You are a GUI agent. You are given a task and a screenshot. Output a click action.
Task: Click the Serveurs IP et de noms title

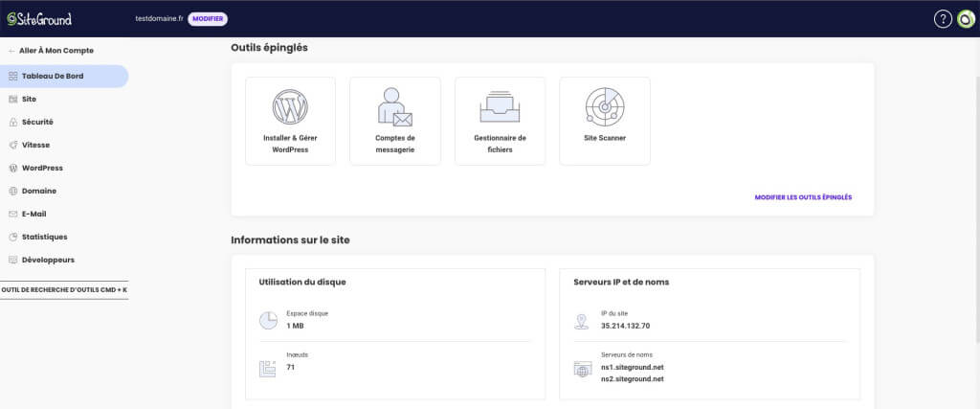click(621, 282)
